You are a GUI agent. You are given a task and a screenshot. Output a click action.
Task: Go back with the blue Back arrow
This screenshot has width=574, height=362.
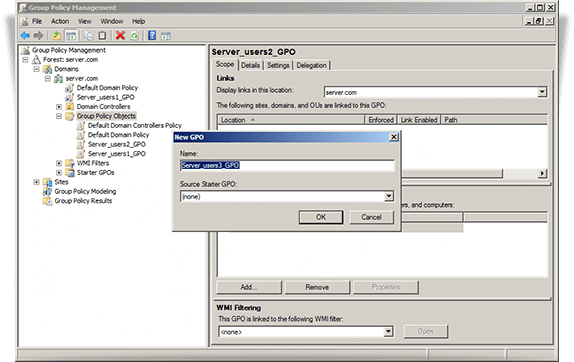[x=25, y=36]
